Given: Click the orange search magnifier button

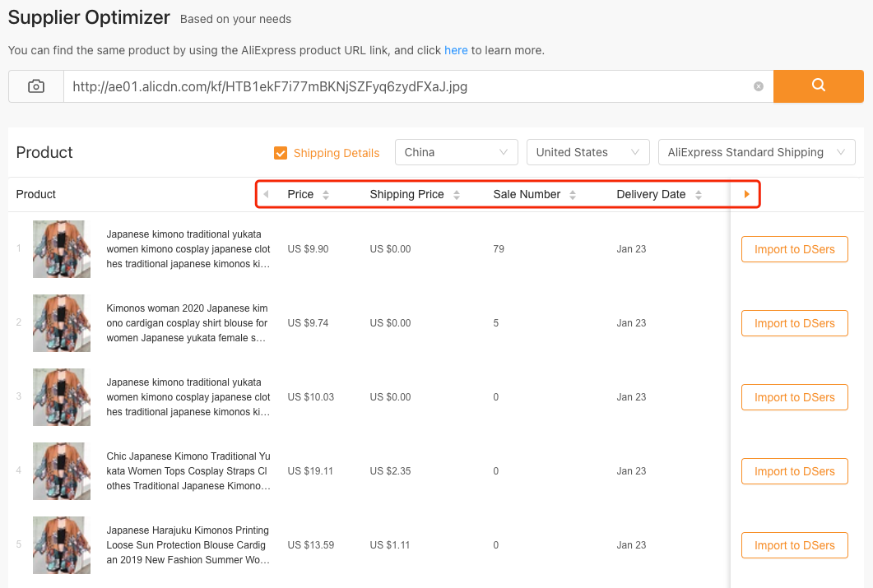Looking at the screenshot, I should click(x=819, y=86).
